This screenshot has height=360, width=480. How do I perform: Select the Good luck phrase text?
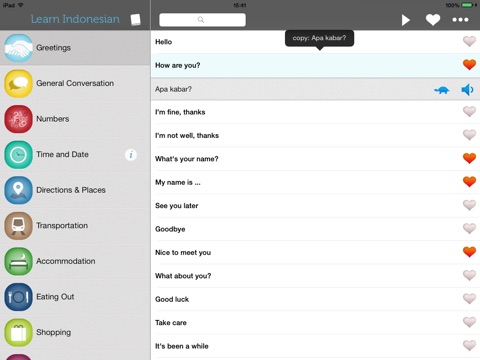click(x=172, y=299)
